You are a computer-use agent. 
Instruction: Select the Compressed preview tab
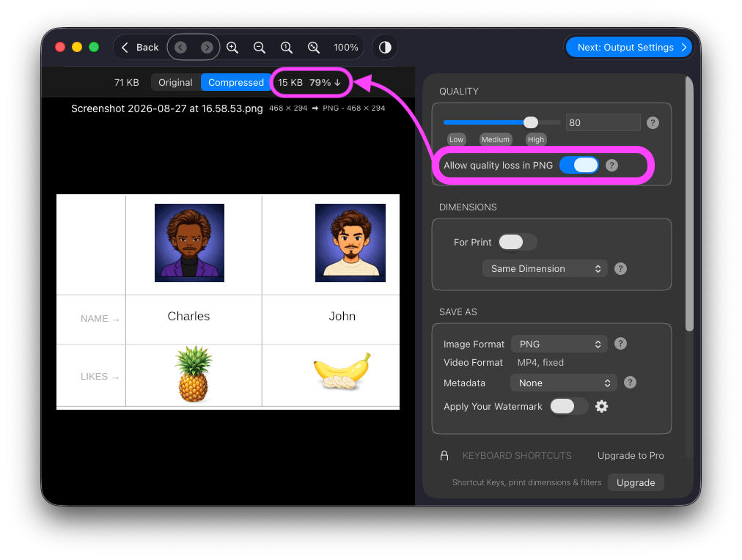pyautogui.click(x=236, y=82)
